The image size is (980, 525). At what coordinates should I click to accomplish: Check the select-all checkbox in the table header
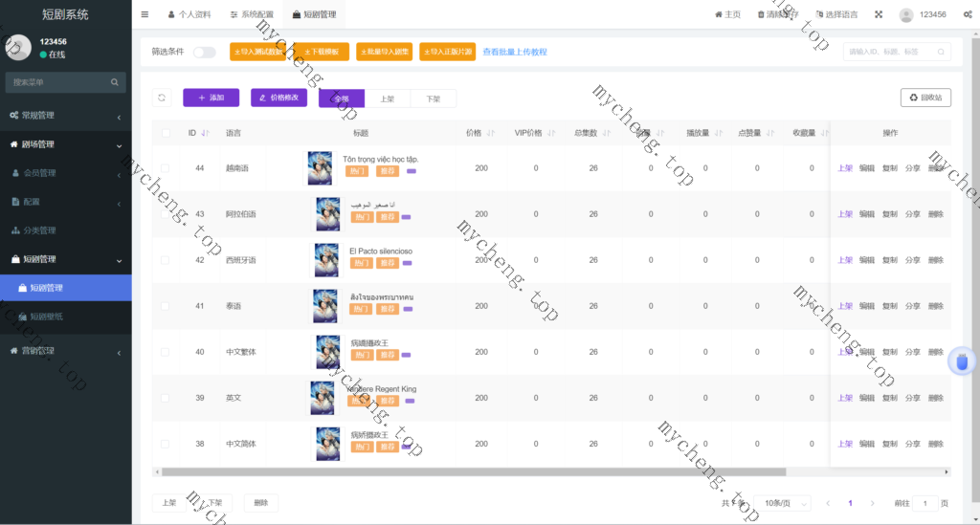point(166,133)
